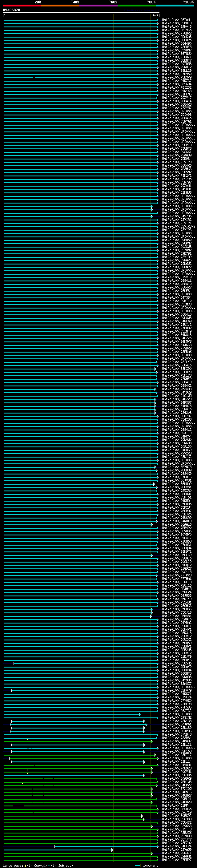This screenshot has width=197, height=868.
Task: Select the UniRef100_C1N1X3 label
Action: [x=176, y=91]
